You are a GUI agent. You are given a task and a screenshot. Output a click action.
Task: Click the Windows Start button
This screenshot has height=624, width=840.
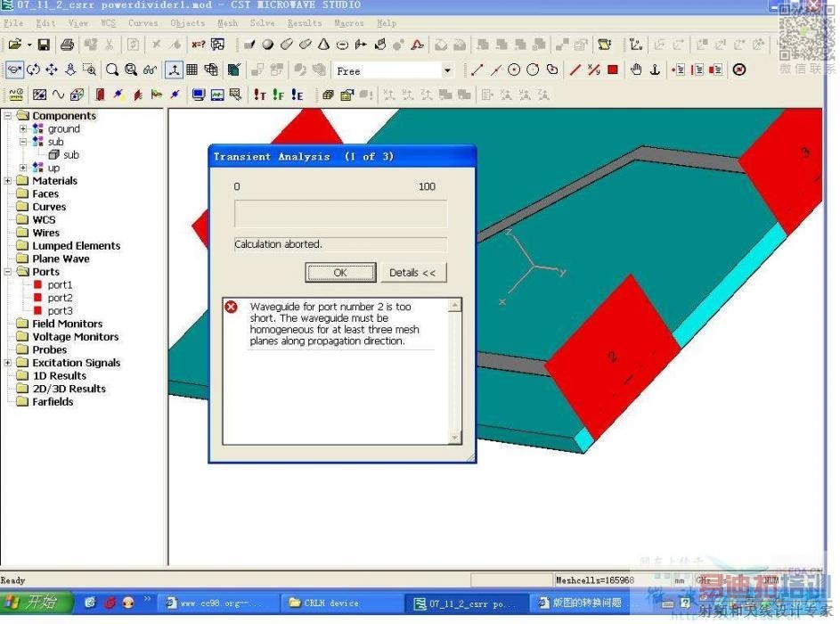(x=36, y=602)
